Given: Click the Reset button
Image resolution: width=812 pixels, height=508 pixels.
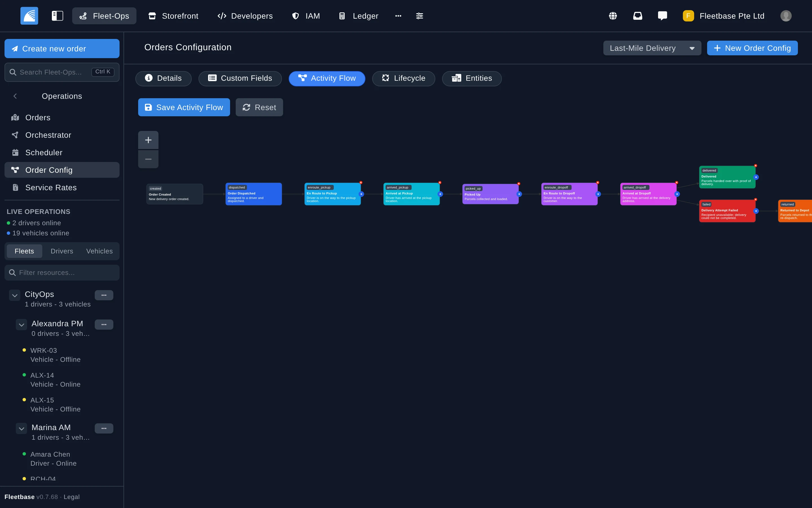Looking at the screenshot, I should pyautogui.click(x=259, y=107).
